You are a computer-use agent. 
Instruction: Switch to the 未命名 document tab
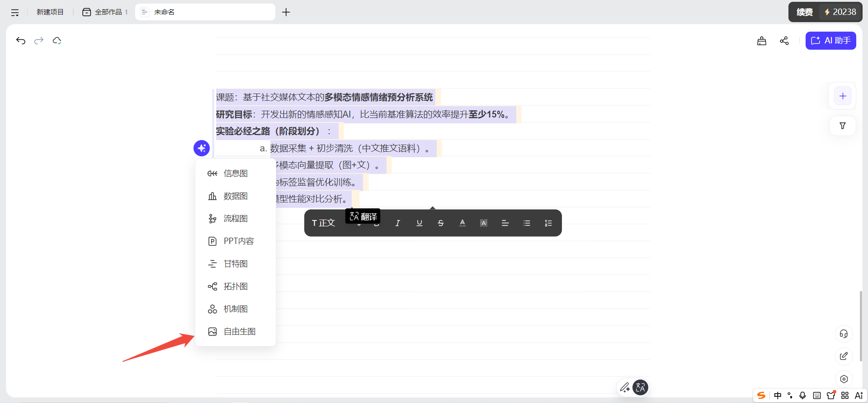pos(205,12)
